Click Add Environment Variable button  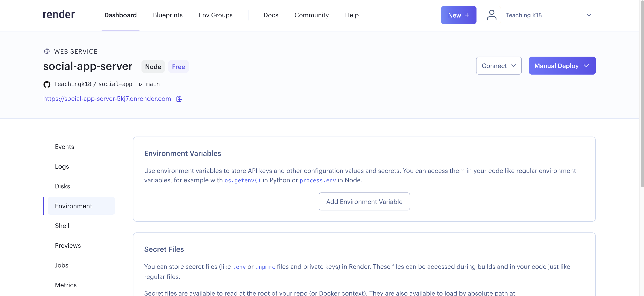[364, 202]
